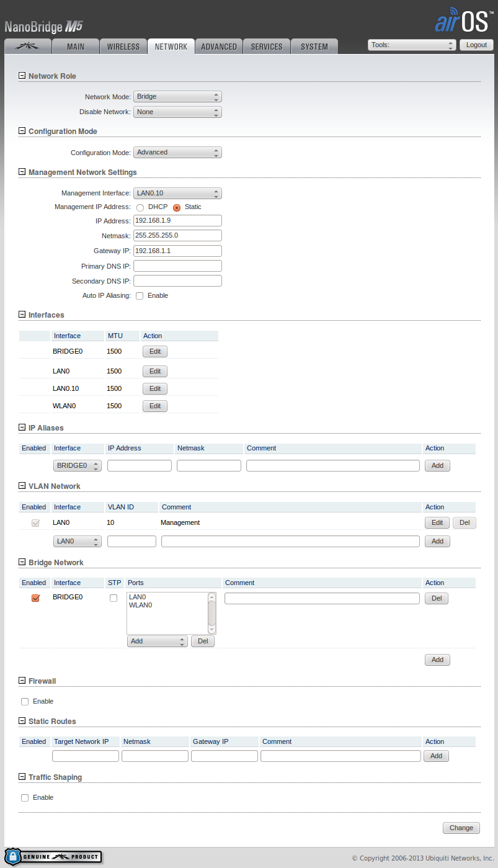
Task: Click the Change button
Action: click(x=461, y=828)
